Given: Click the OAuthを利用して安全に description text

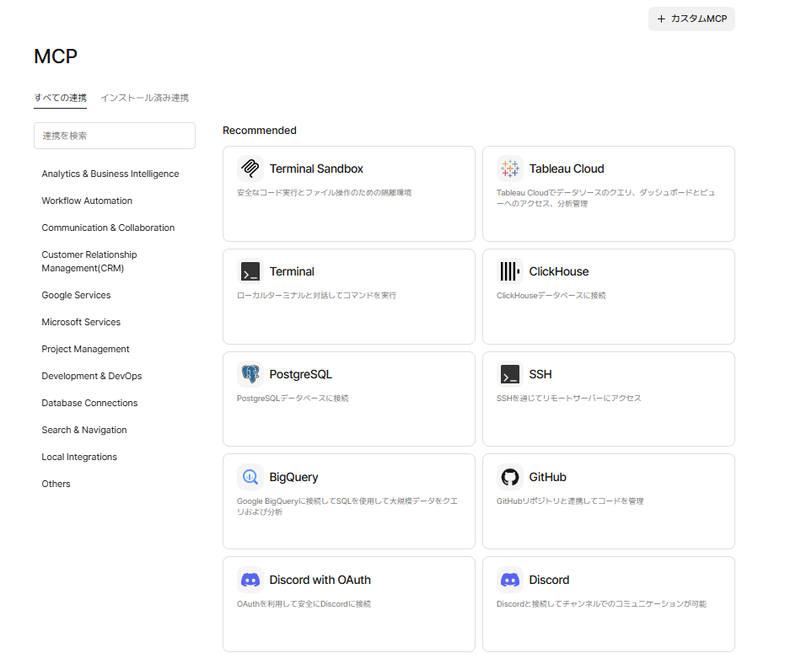Looking at the screenshot, I should 304,604.
